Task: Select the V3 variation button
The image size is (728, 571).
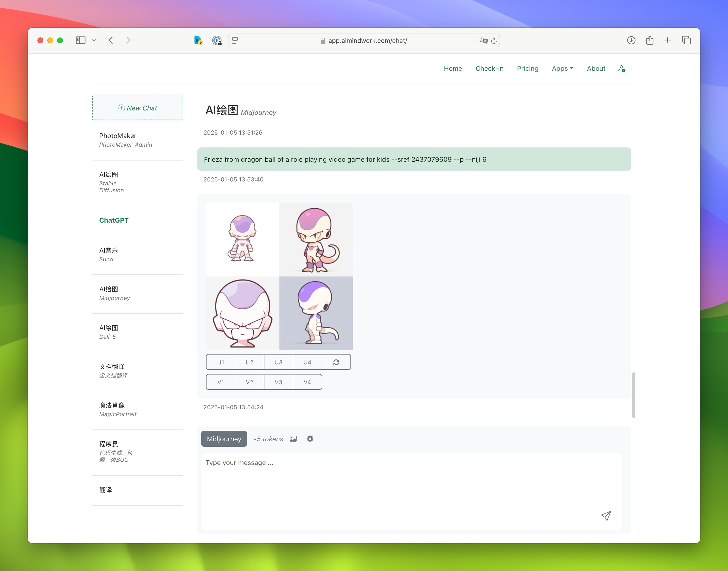Action: tap(278, 381)
